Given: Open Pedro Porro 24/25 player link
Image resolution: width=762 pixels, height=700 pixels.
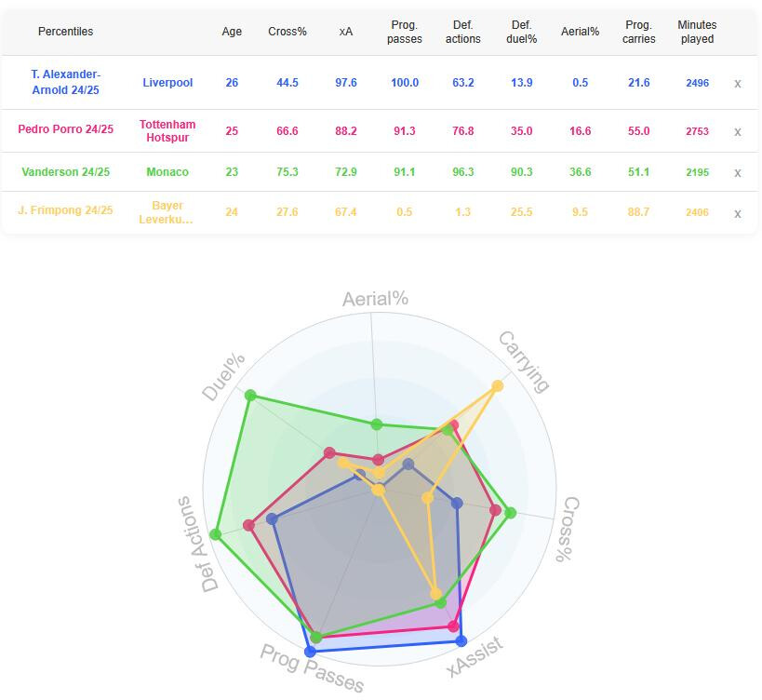Looking at the screenshot, I should click(66, 129).
